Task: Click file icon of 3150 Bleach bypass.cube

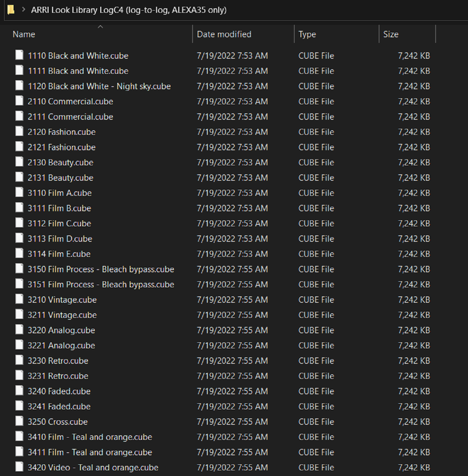Action: coord(20,268)
